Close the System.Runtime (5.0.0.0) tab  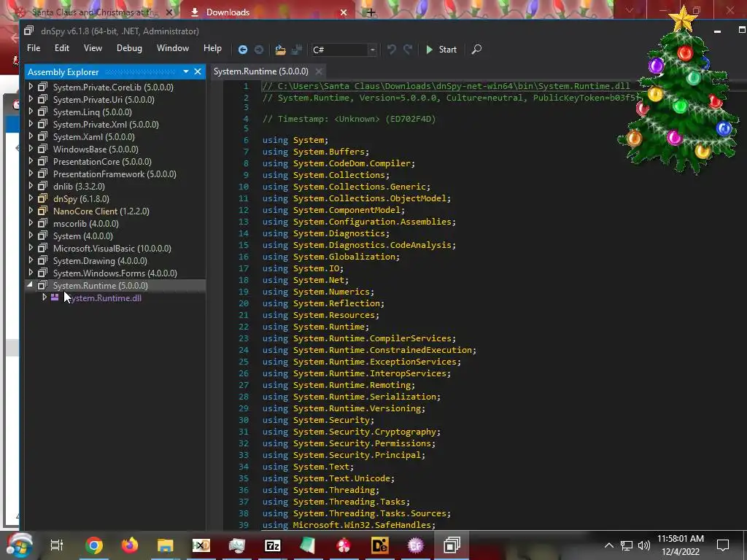click(x=319, y=71)
